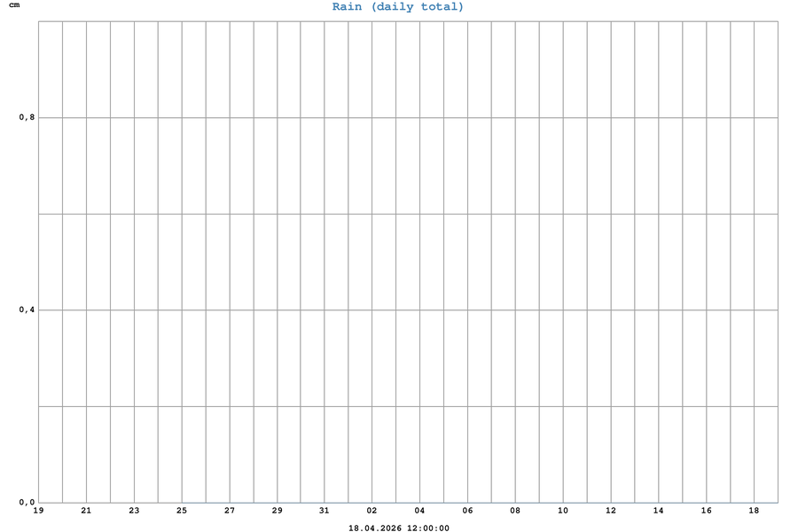Viewport: 798px width, 532px height.
Task: Select the x-axis date label 21
Action: [86, 511]
